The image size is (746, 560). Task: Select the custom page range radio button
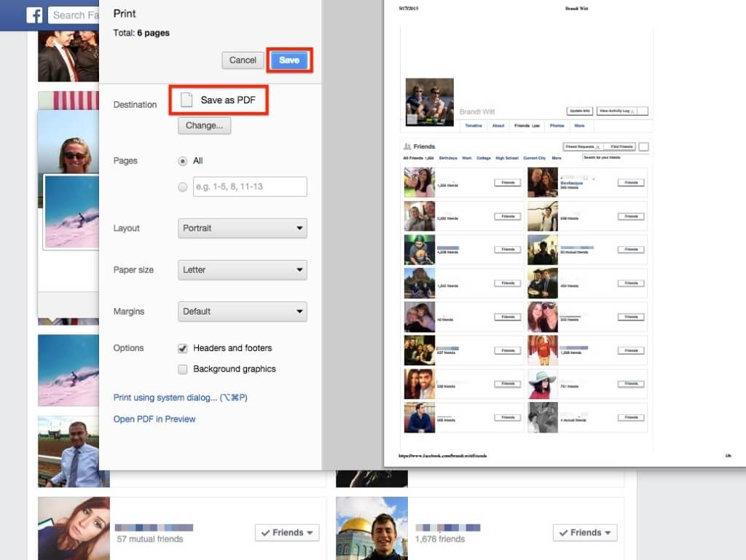point(183,187)
